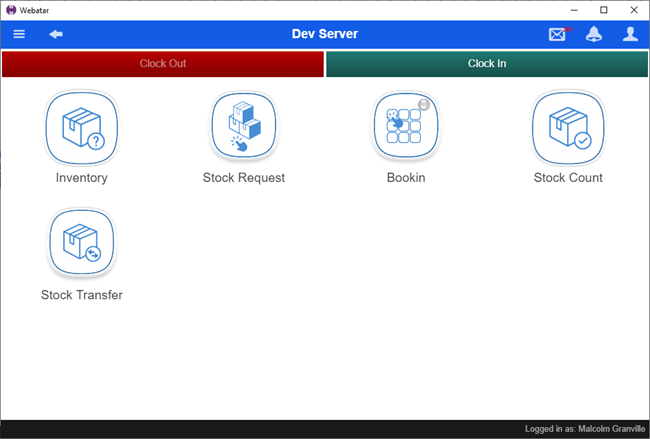This screenshot has height=439, width=650.
Task: Open the Inventory box icon
Action: [82, 127]
